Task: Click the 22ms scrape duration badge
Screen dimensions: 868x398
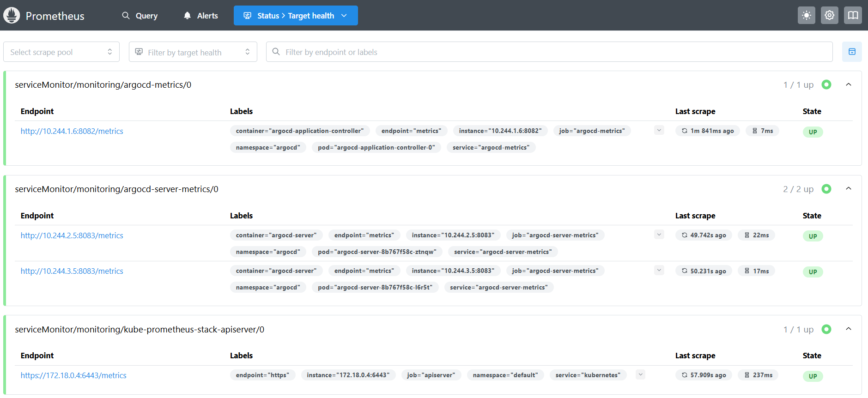Action: tap(757, 235)
